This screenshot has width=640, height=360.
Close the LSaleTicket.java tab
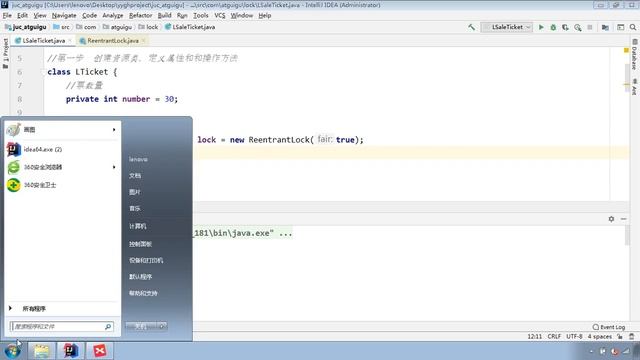click(70, 41)
